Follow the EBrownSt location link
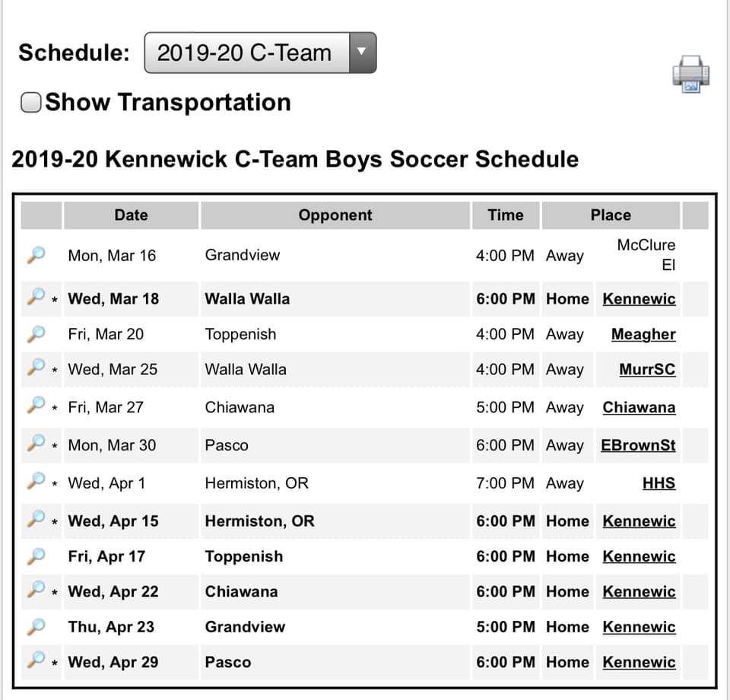The width and height of the screenshot is (730, 700). point(638,445)
